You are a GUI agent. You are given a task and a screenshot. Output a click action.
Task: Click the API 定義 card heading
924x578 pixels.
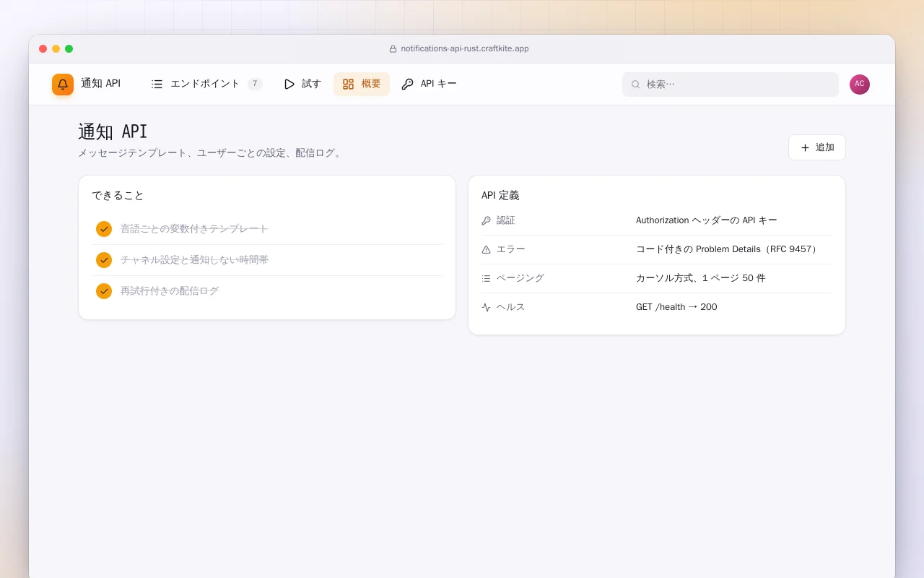500,195
